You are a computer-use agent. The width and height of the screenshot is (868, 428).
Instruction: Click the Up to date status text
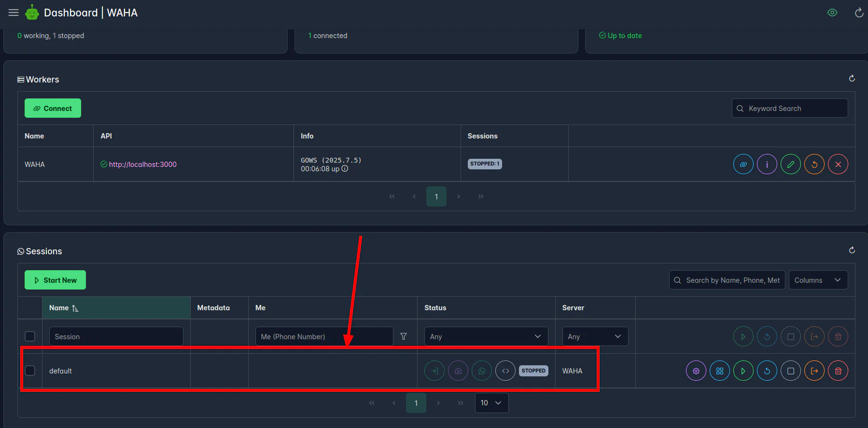(625, 35)
